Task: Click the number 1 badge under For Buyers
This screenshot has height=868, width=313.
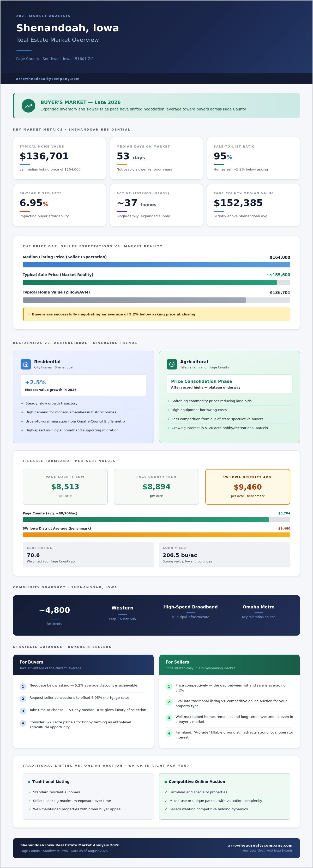Action: tap(23, 686)
